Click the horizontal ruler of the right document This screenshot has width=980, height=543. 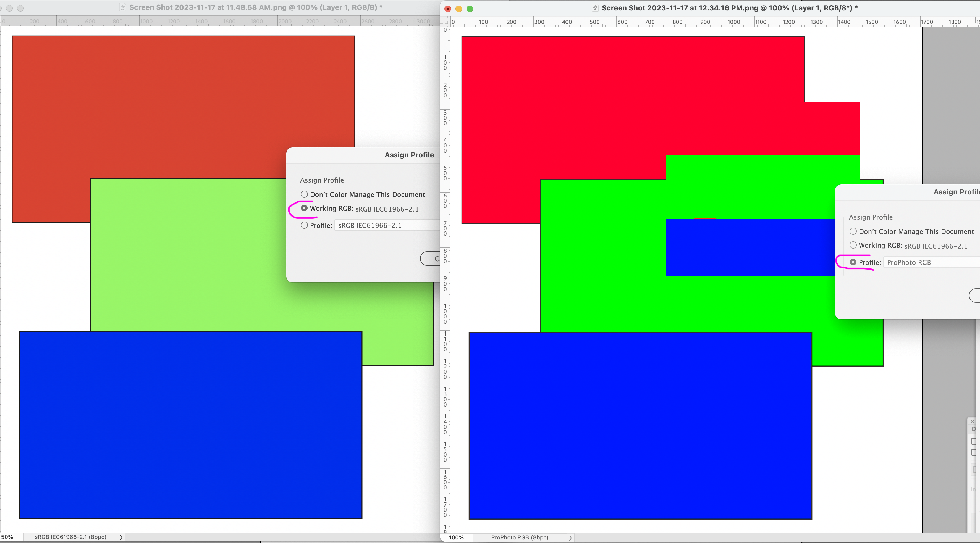(685, 22)
